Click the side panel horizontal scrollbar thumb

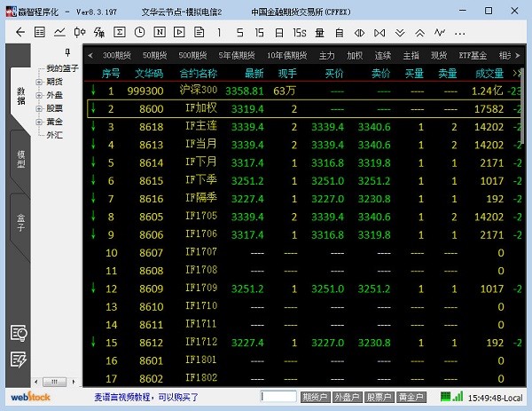(54, 382)
